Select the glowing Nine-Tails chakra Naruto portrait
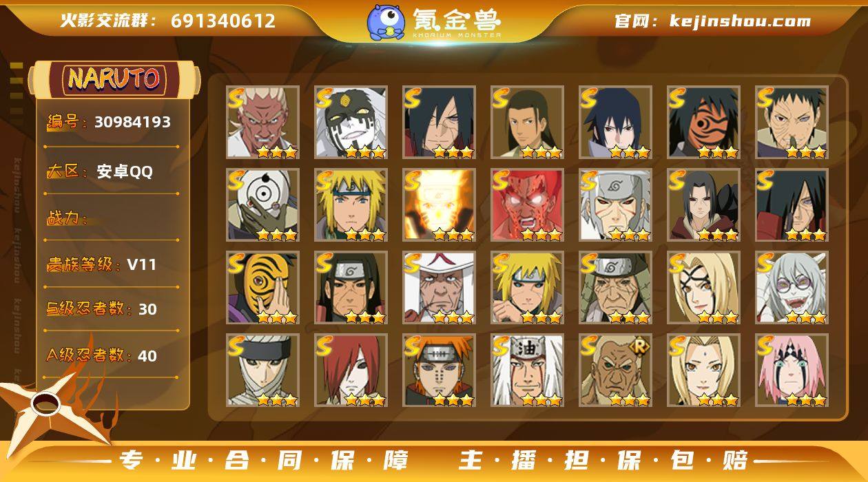 point(439,205)
